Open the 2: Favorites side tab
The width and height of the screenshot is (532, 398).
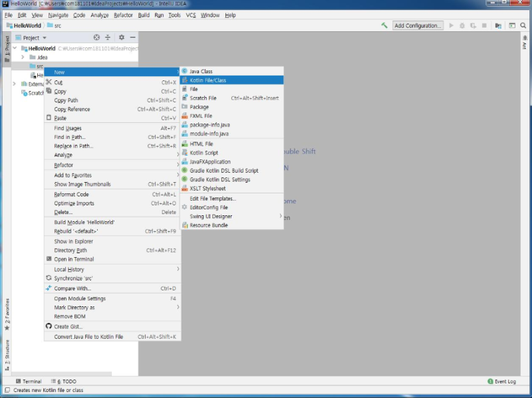[x=7, y=314]
